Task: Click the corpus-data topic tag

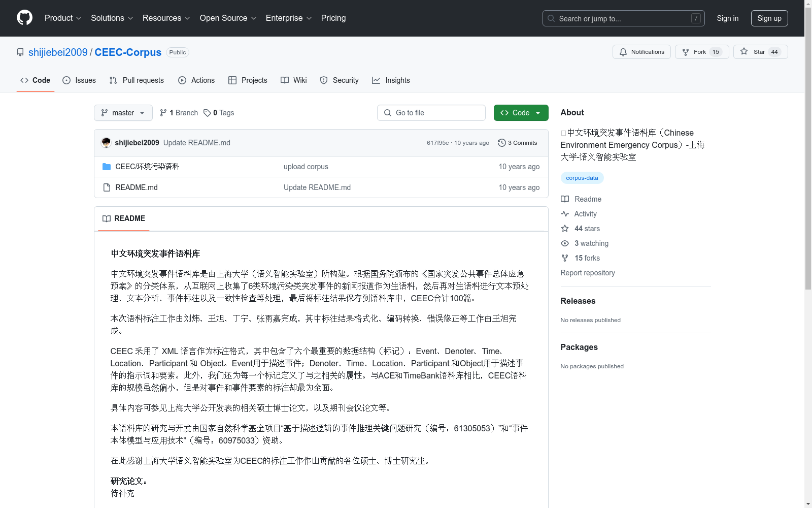Action: [x=582, y=178]
